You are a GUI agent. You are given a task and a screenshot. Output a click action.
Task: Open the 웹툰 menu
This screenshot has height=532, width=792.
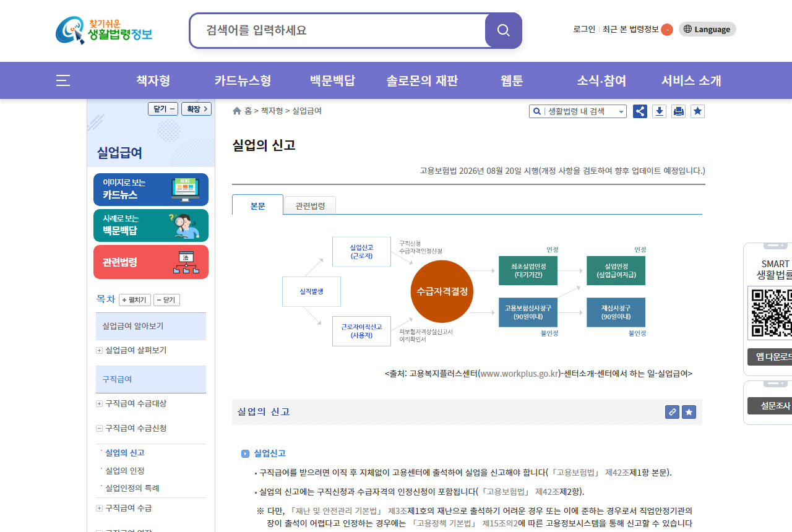click(x=512, y=80)
